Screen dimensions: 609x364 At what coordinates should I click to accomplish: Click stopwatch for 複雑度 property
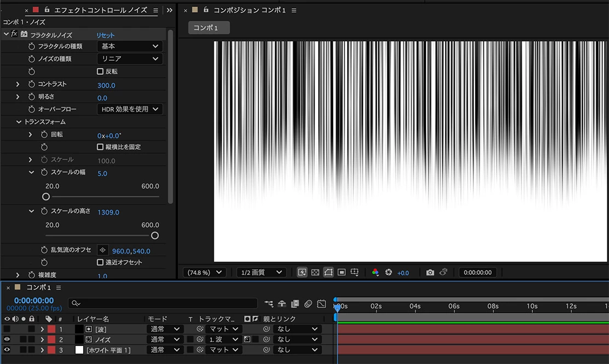point(32,275)
